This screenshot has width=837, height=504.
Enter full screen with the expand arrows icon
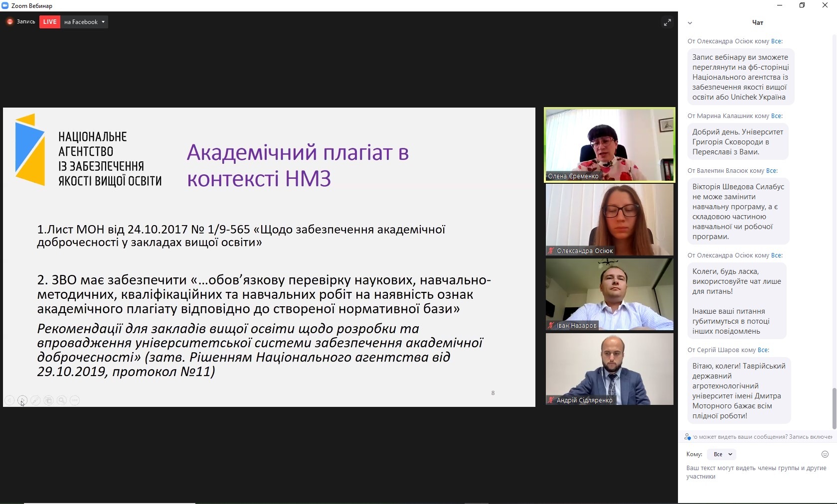(x=667, y=22)
